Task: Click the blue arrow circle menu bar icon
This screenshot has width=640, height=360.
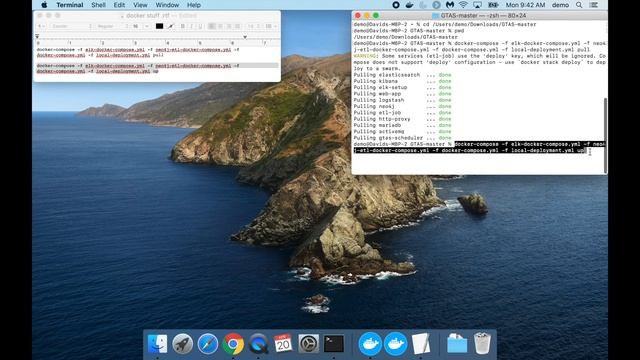Action: [x=436, y=5]
